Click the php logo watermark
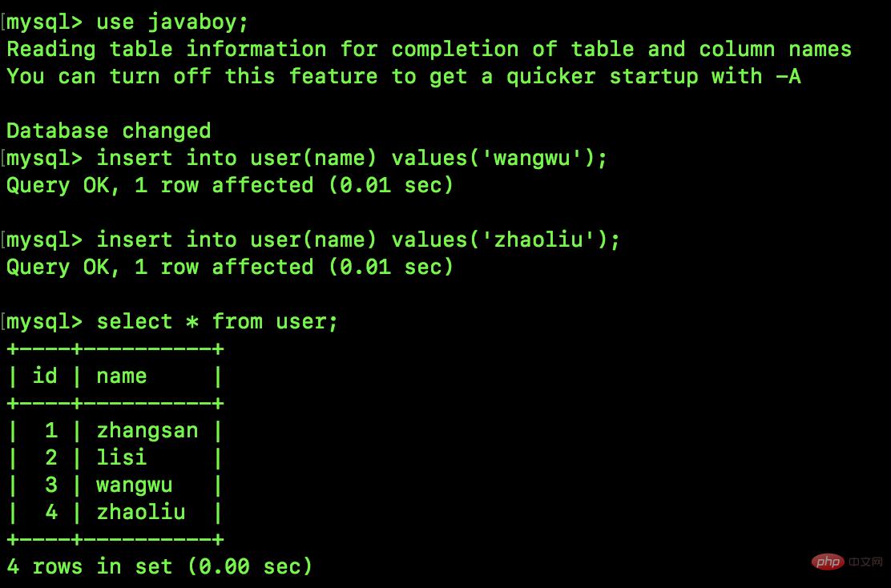 828,562
